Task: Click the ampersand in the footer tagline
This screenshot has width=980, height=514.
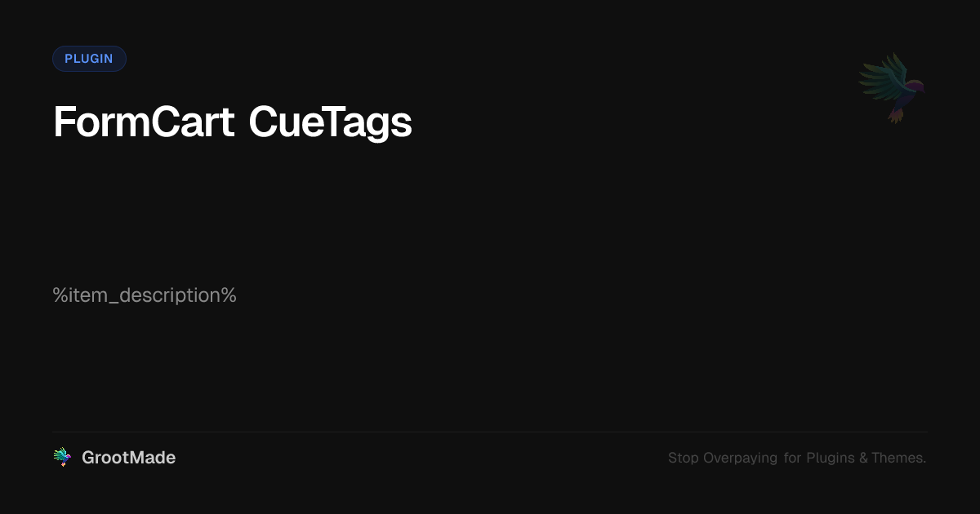Action: pos(863,459)
